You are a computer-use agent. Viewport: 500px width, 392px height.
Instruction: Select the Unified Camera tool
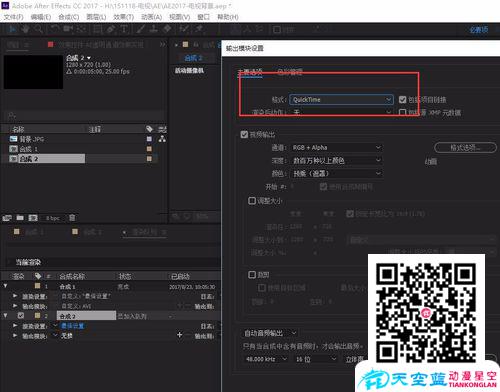click(x=68, y=29)
